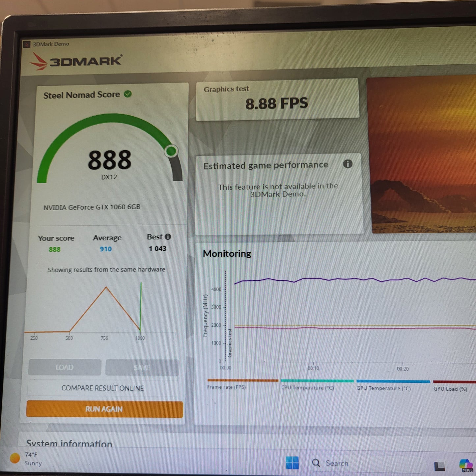
Task: Click the SAVE button
Action: tap(142, 368)
